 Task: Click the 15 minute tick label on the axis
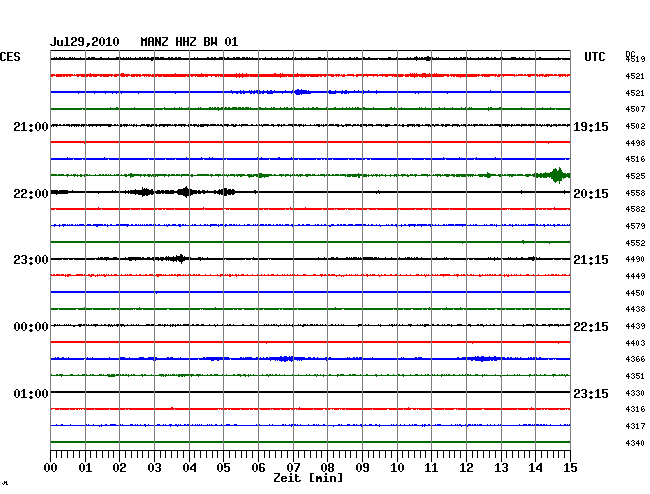pos(569,467)
